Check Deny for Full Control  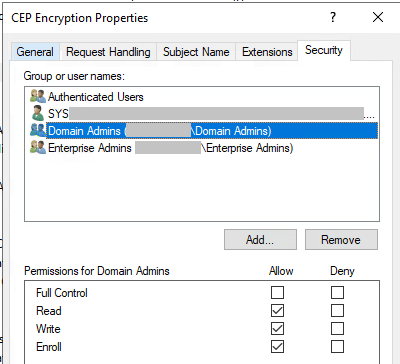(x=337, y=293)
